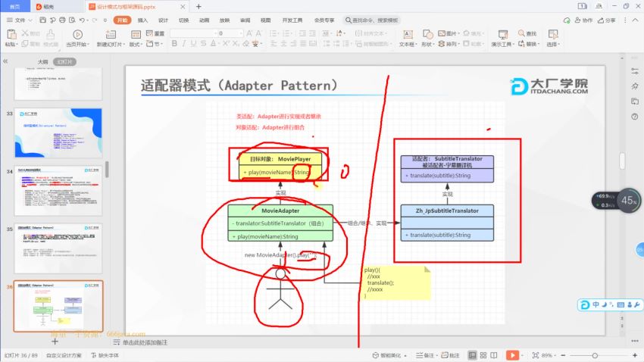The width and height of the screenshot is (644, 362).
Task: Select slide 33 thumbnail
Action: 58,133
